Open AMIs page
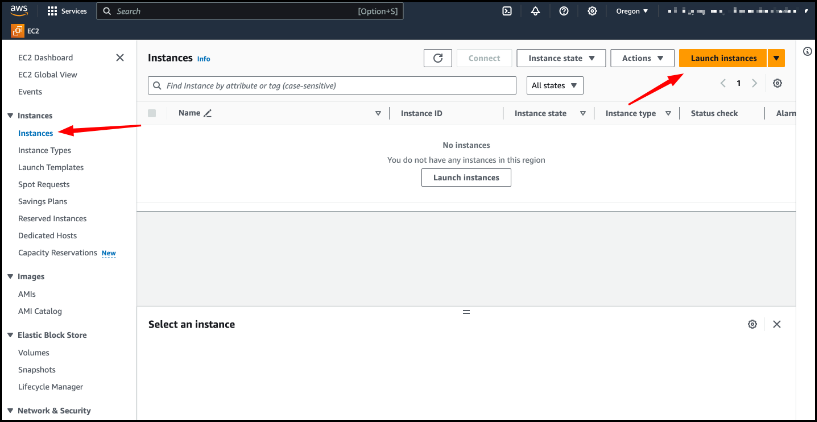Screen dimensions: 817x422 27,294
